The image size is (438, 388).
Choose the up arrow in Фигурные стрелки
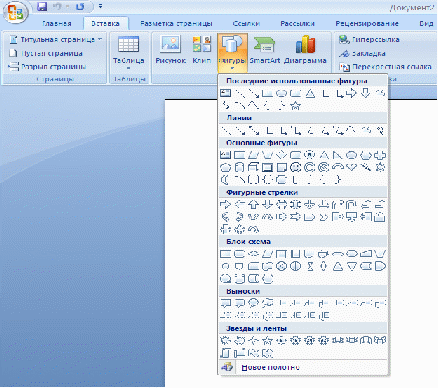[x=254, y=204]
